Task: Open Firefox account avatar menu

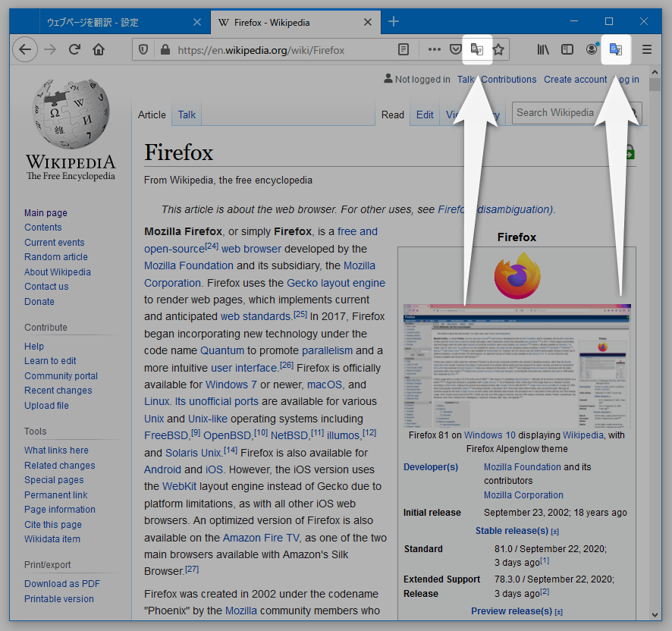Action: coord(592,49)
